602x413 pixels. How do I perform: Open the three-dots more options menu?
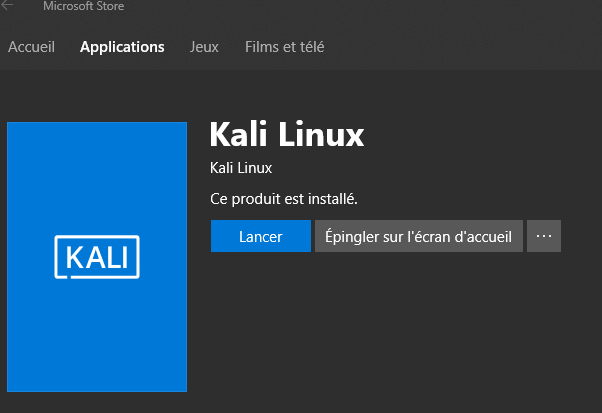(x=544, y=236)
